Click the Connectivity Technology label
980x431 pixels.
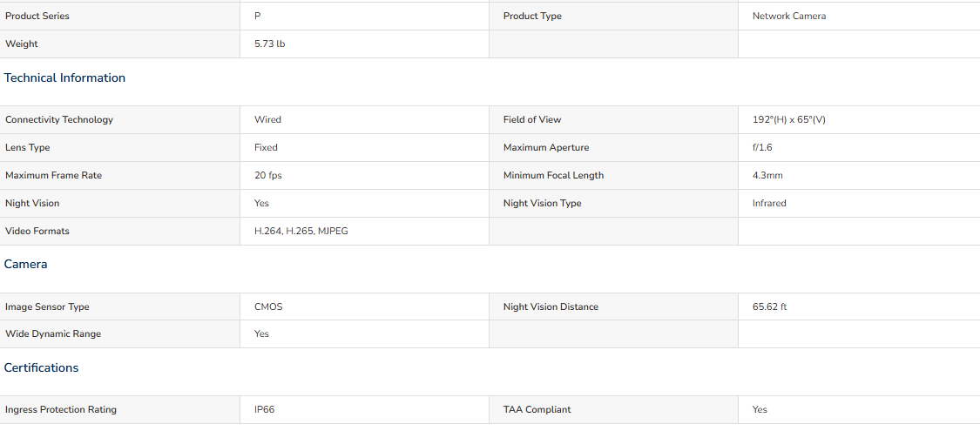pos(59,119)
